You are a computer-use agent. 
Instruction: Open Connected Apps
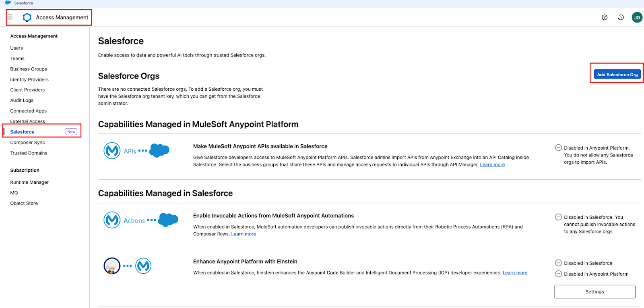tap(29, 111)
